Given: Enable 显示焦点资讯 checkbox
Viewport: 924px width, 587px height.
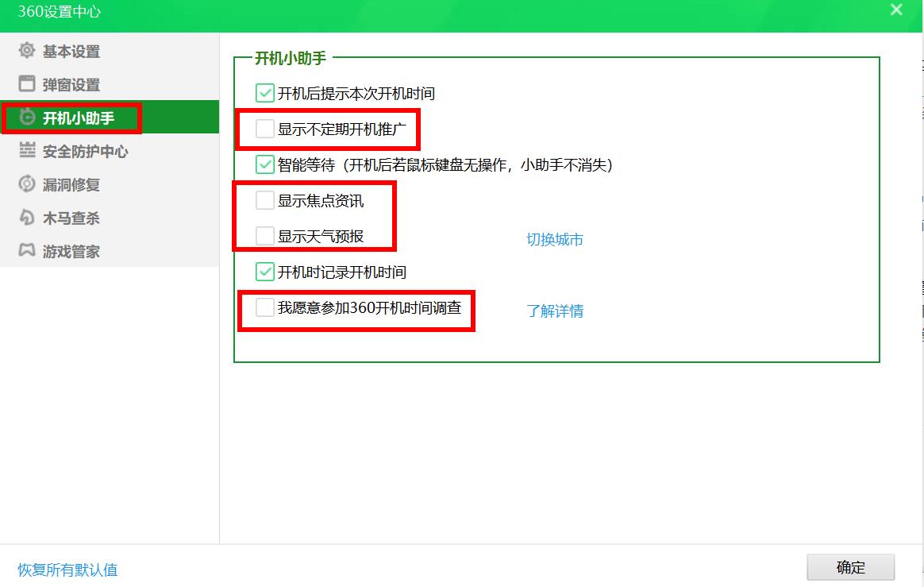Looking at the screenshot, I should (x=264, y=201).
